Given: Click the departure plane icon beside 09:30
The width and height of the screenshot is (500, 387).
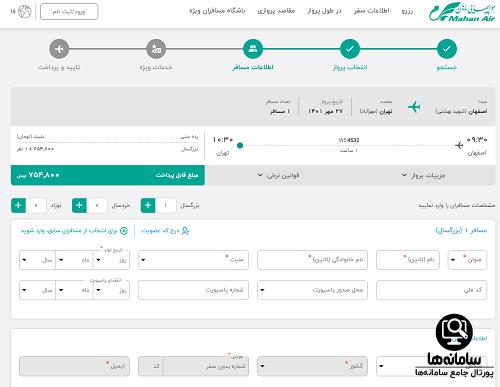Looking at the screenshot, I should (x=459, y=145).
